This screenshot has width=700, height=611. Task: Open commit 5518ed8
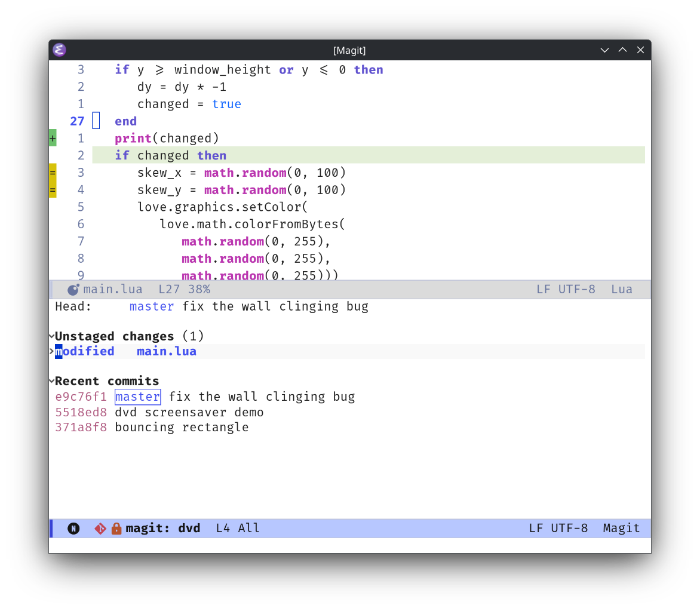[81, 412]
